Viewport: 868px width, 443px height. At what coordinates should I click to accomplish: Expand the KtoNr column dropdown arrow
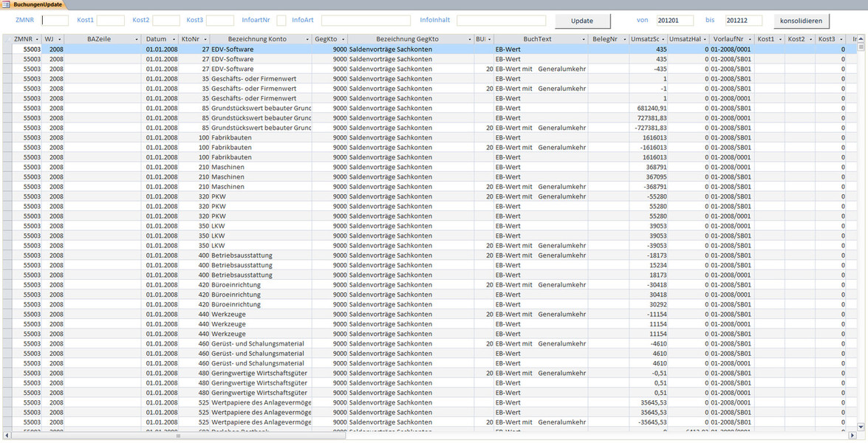pyautogui.click(x=205, y=39)
